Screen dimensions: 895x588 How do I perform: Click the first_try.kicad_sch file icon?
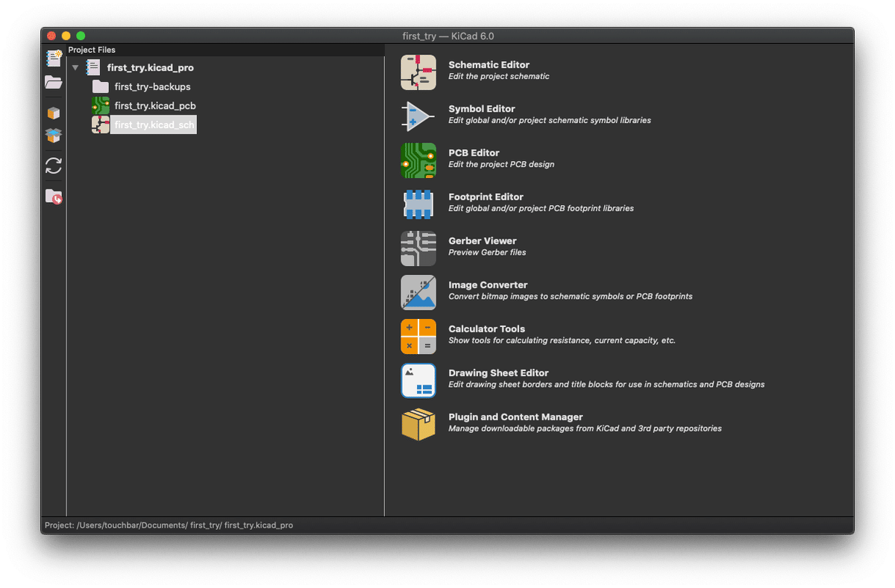click(101, 124)
